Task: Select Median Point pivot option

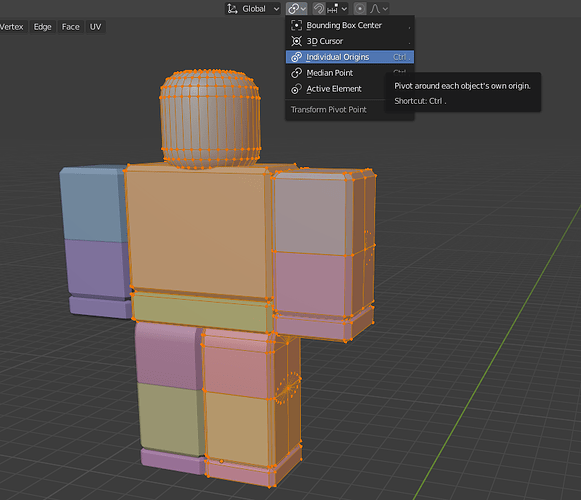Action: (x=350, y=73)
